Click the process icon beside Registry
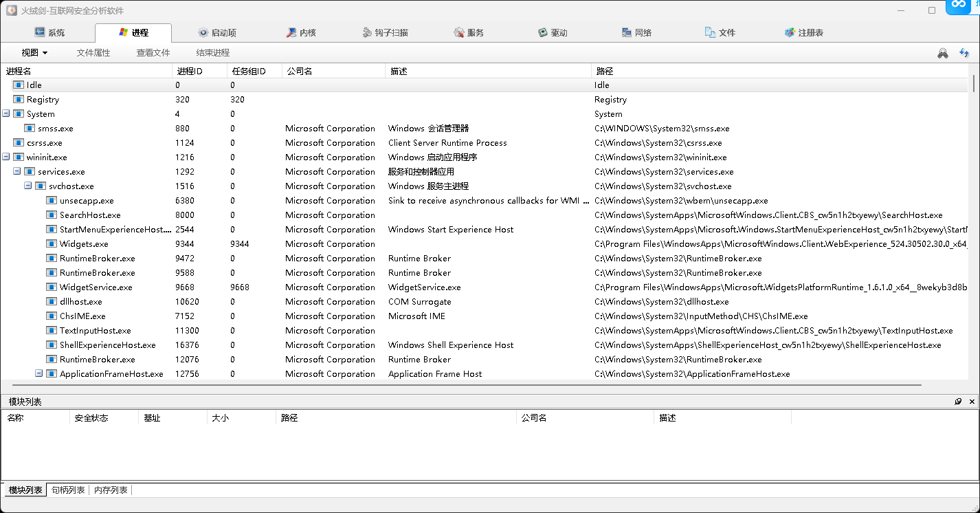The width and height of the screenshot is (980, 513). (18, 100)
